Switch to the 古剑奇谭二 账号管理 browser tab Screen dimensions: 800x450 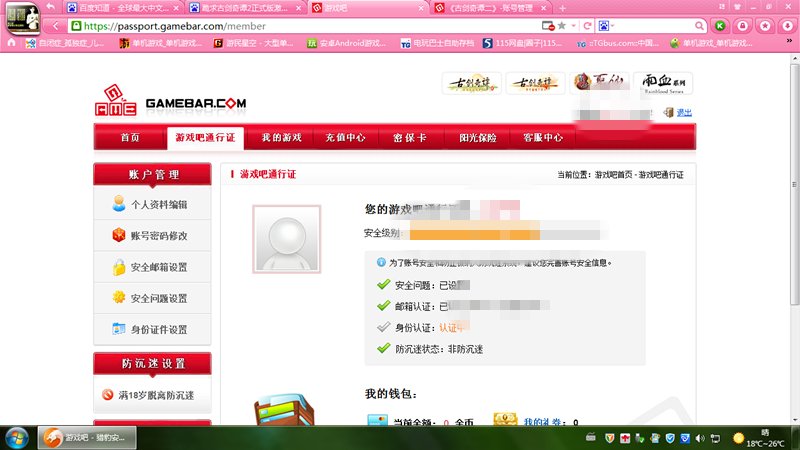click(x=491, y=8)
